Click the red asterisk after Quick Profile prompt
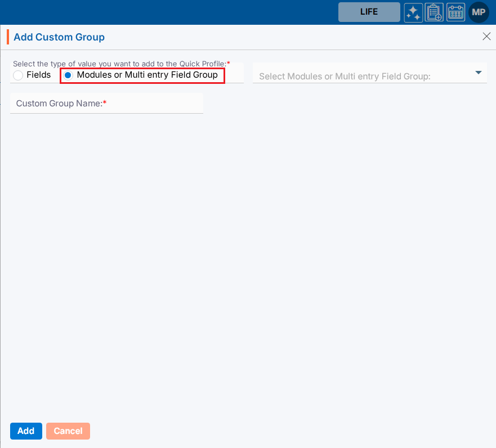 coord(228,64)
